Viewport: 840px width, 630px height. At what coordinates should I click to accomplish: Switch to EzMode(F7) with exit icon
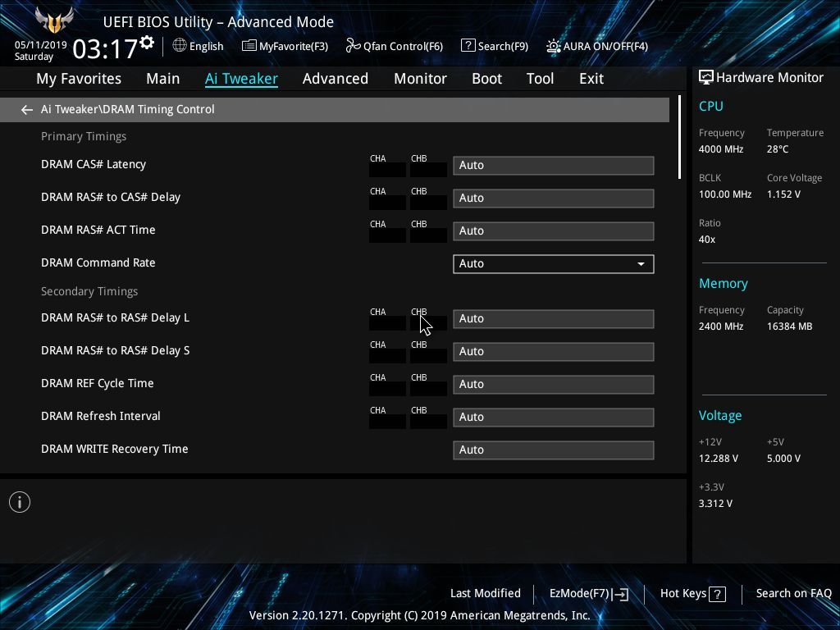point(619,594)
